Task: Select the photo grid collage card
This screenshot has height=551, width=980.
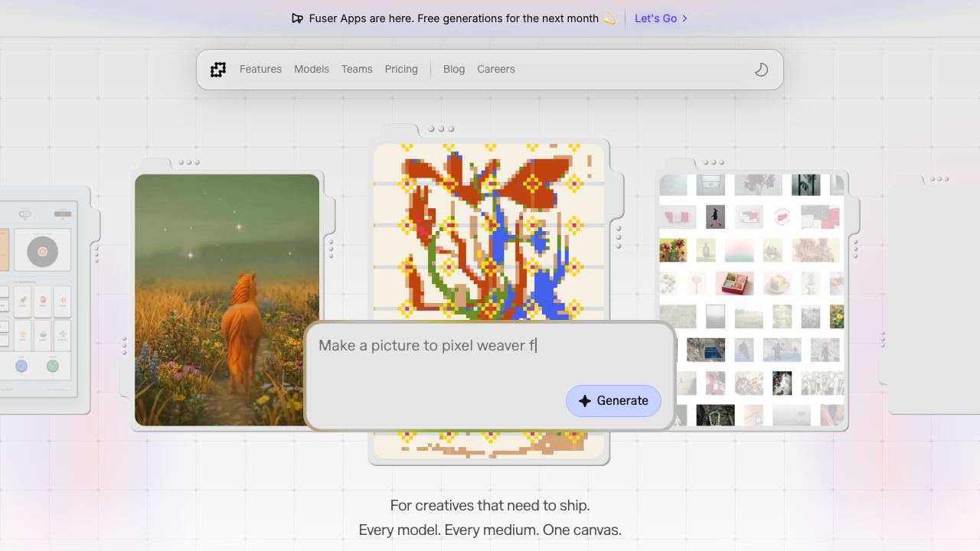Action: point(752,300)
